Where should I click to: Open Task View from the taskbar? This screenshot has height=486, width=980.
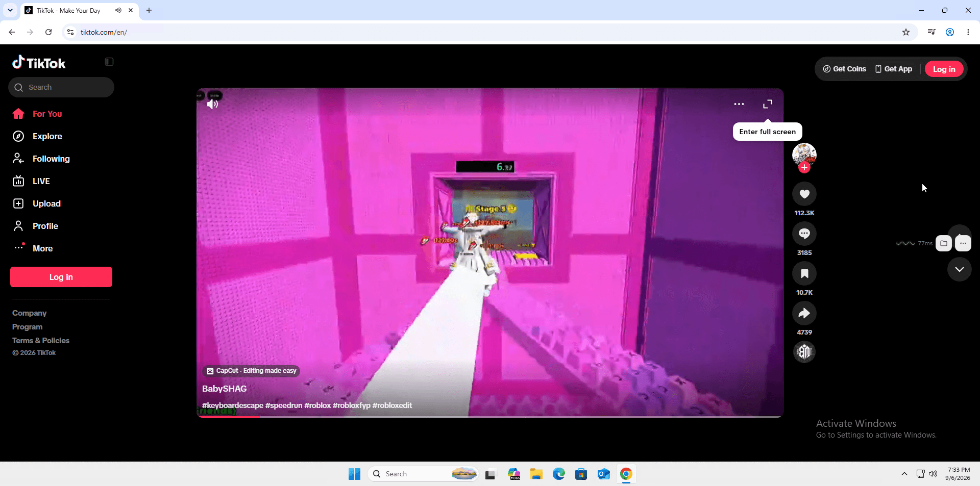[491, 474]
